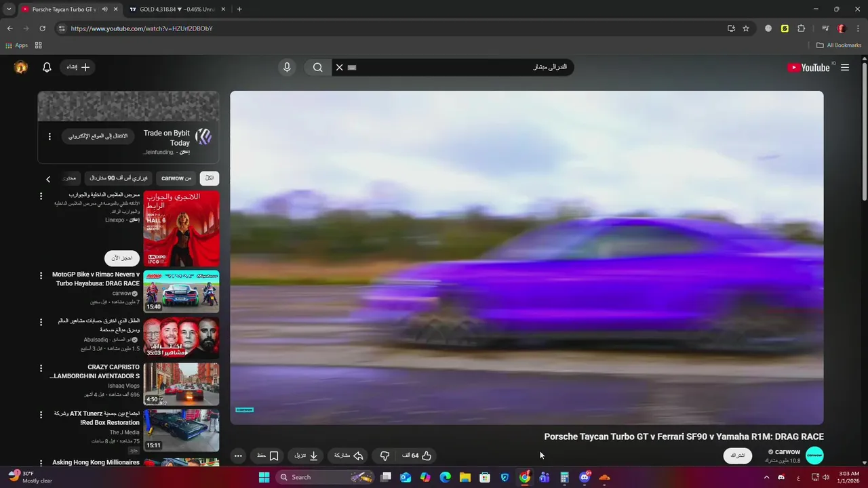Open the 35:03 hacker kid video thumbnail
Image resolution: width=868 pixels, height=488 pixels.
pyautogui.click(x=181, y=338)
